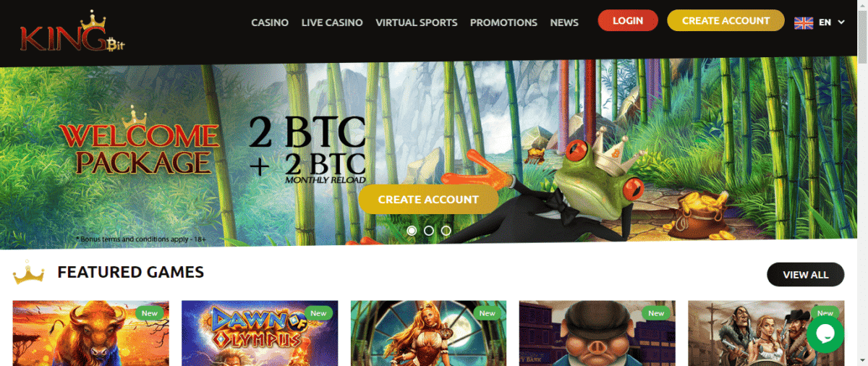Switch to the second banner slide dot
Image resolution: width=868 pixels, height=366 pixels.
click(x=429, y=231)
